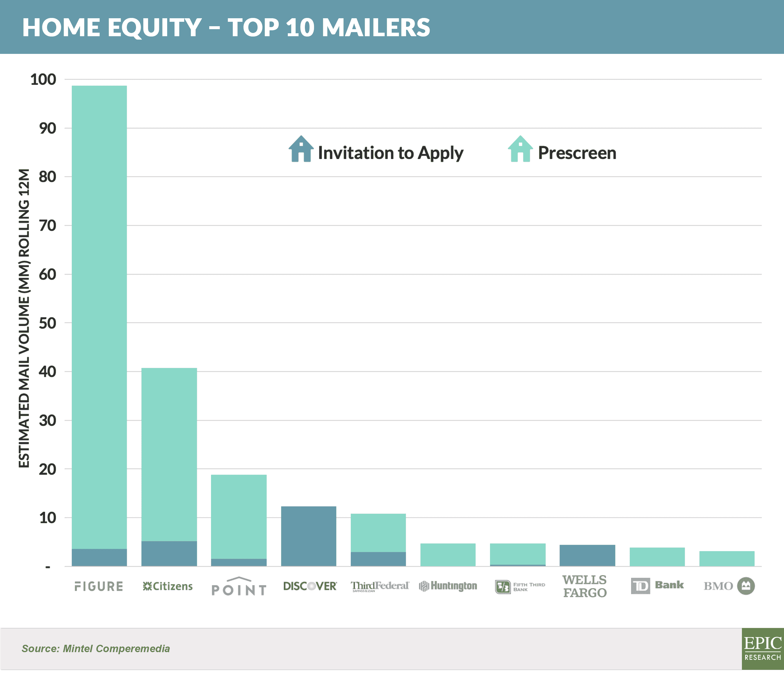Click Citizens' Invitation to Apply segment
784x691 pixels.
click(x=169, y=554)
